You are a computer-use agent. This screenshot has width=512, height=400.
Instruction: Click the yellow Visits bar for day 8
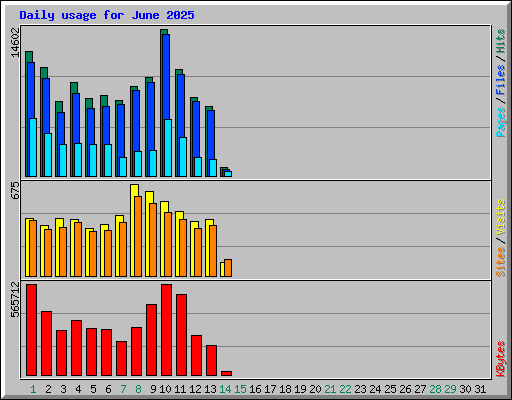[x=132, y=230]
